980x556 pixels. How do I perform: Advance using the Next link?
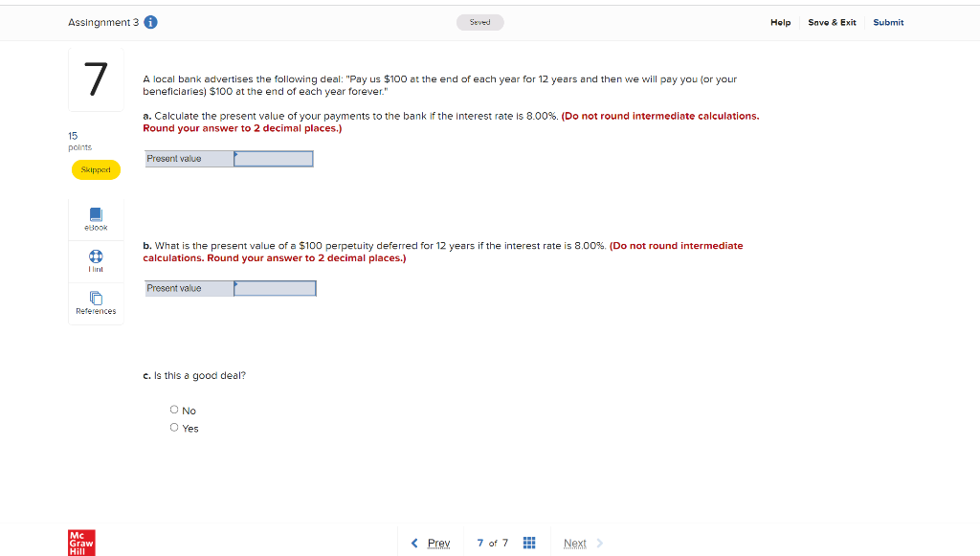575,543
